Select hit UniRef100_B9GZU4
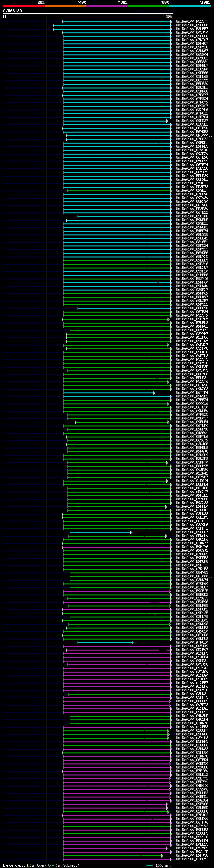The height and width of the screenshot is (868, 214). pyautogui.click(x=192, y=800)
